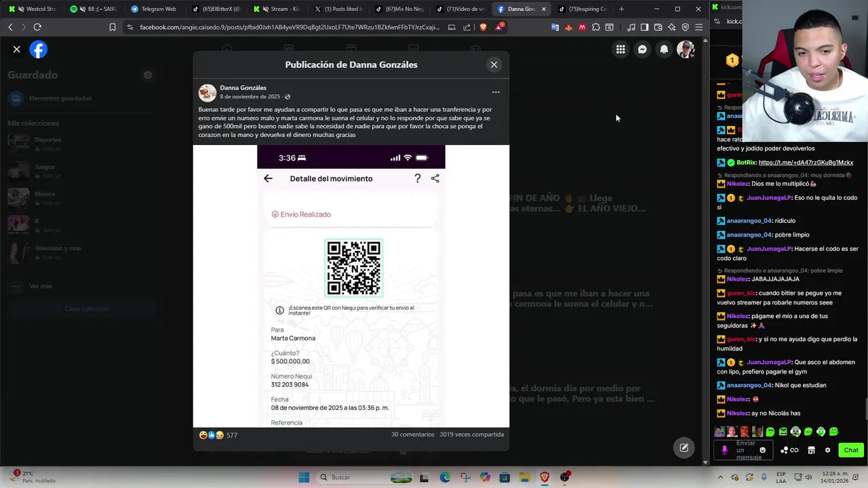Viewport: 868px width, 488px height.
Task: Open Microsoft Store from taskbar
Action: pos(505,477)
